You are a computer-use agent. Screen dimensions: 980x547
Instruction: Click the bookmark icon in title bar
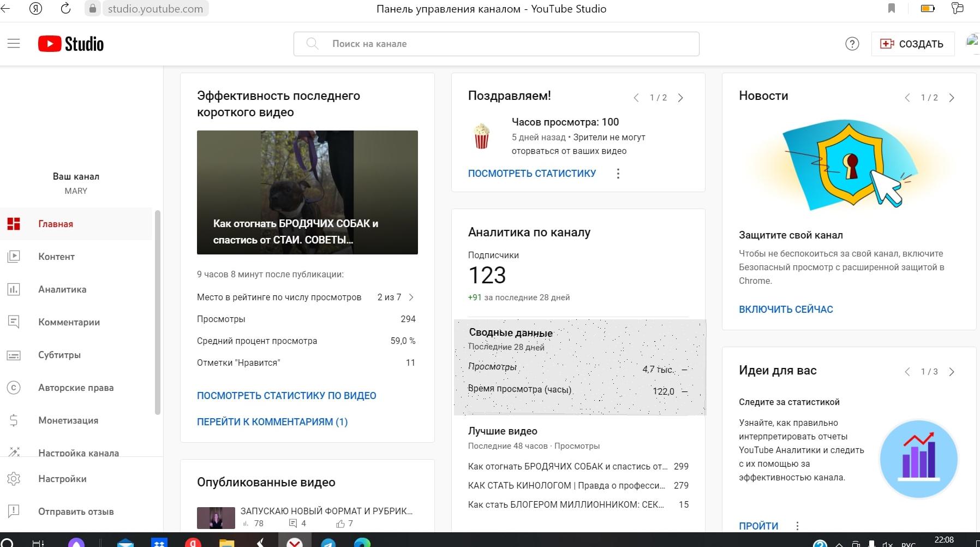pos(892,8)
